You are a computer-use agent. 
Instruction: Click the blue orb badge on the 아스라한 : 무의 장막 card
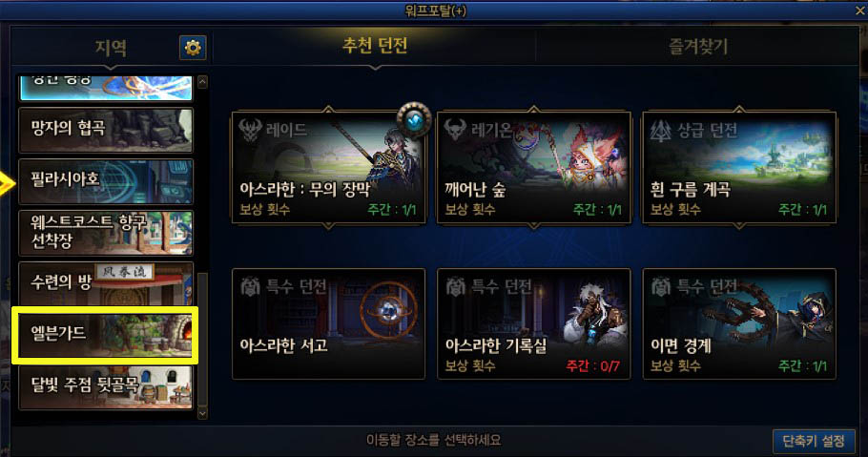click(414, 119)
